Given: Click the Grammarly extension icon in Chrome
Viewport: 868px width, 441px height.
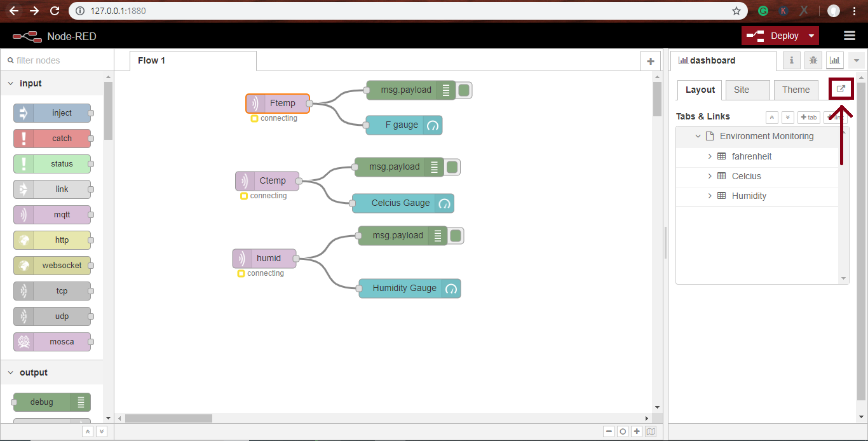Looking at the screenshot, I should point(763,11).
